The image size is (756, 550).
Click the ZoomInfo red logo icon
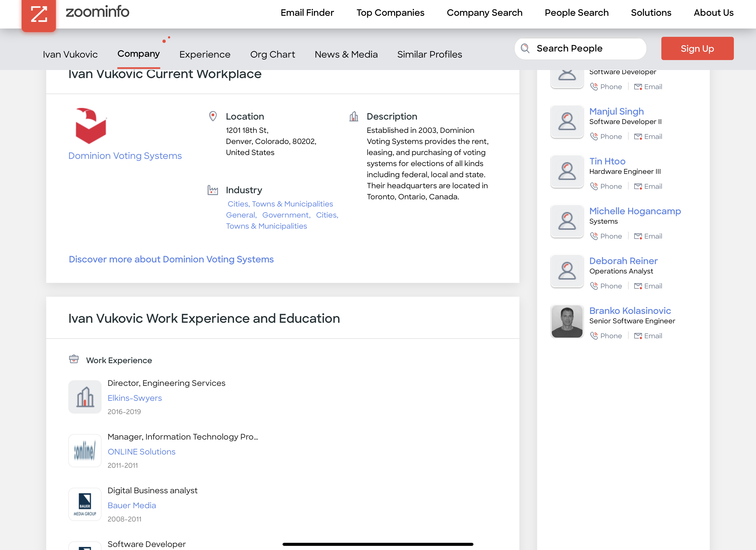point(39,15)
